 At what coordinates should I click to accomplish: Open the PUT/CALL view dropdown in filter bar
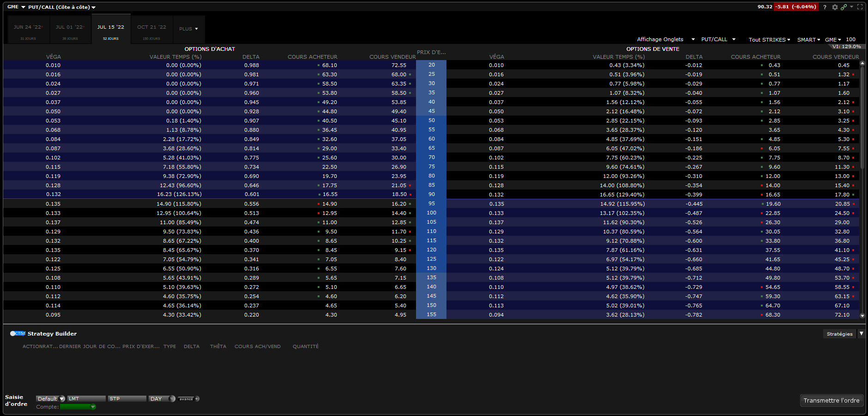(x=718, y=39)
